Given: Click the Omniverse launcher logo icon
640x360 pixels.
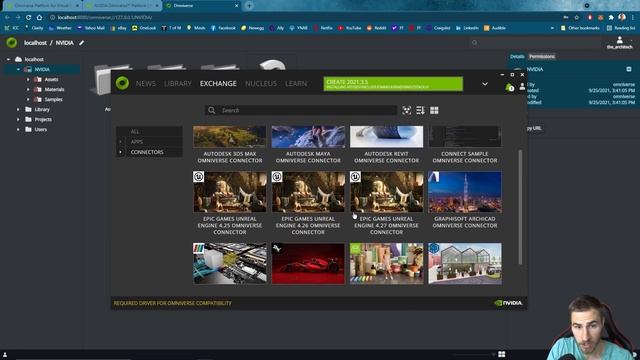Looking at the screenshot, I should pos(122,83).
